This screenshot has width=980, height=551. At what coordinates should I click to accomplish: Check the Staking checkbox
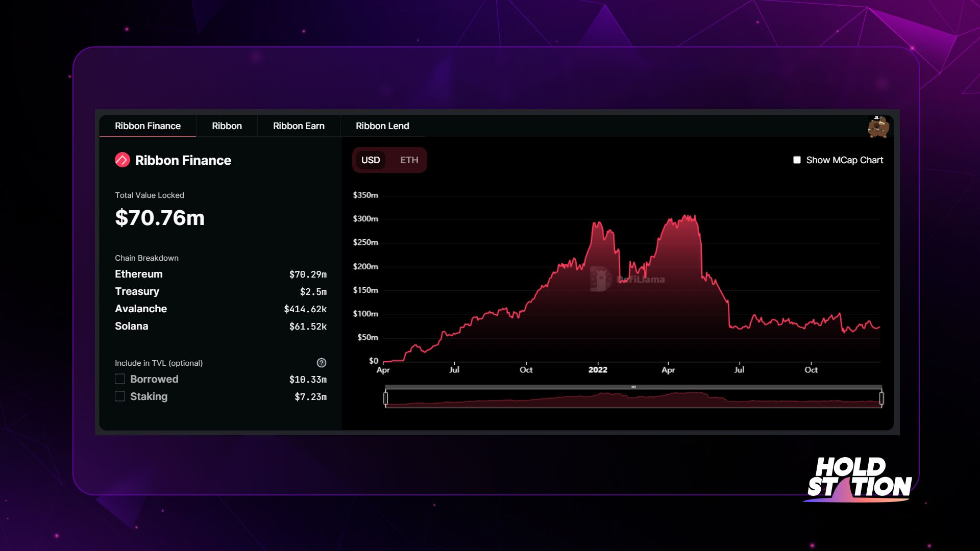(x=120, y=396)
